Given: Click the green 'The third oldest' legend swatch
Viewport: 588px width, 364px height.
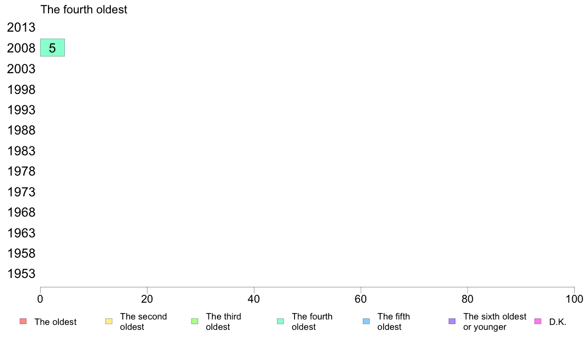Looking at the screenshot, I should [x=195, y=321].
